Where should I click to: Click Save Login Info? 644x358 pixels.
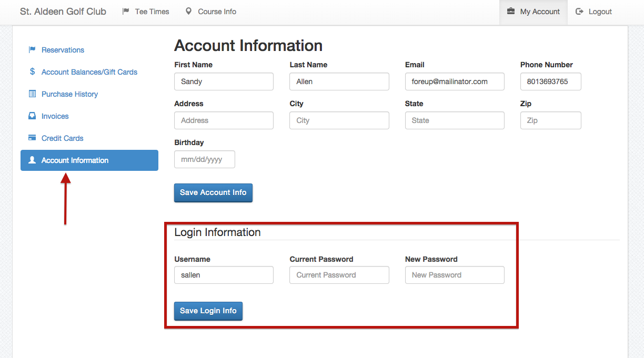[208, 311]
